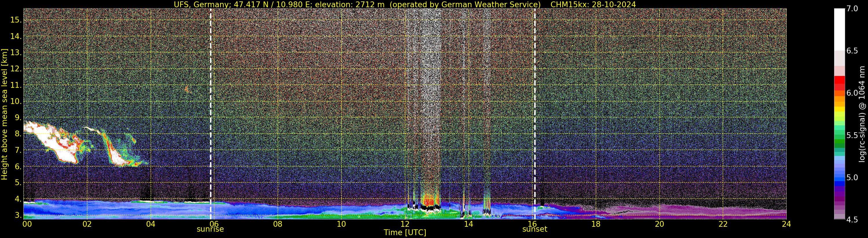Image resolution: width=868 pixels, height=238 pixels.
Task: Click the time axis tick '02'
Action: click(x=87, y=224)
